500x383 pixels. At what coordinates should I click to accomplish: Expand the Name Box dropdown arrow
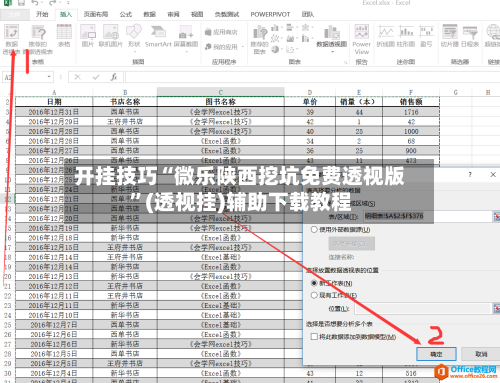(x=49, y=77)
